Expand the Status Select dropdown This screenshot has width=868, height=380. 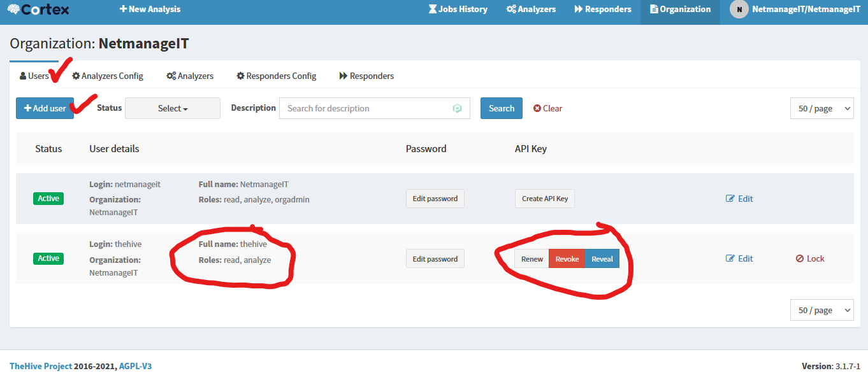pyautogui.click(x=173, y=108)
